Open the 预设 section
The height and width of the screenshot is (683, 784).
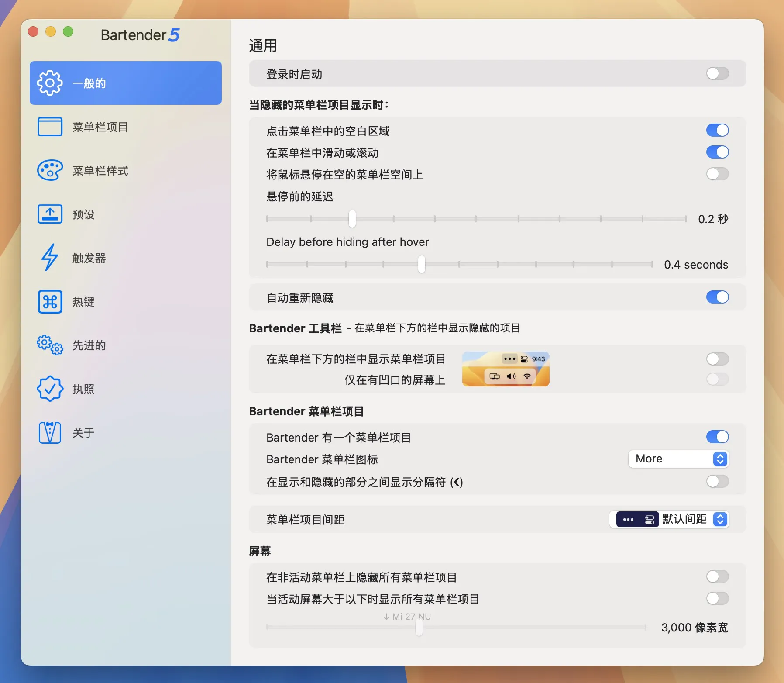126,214
